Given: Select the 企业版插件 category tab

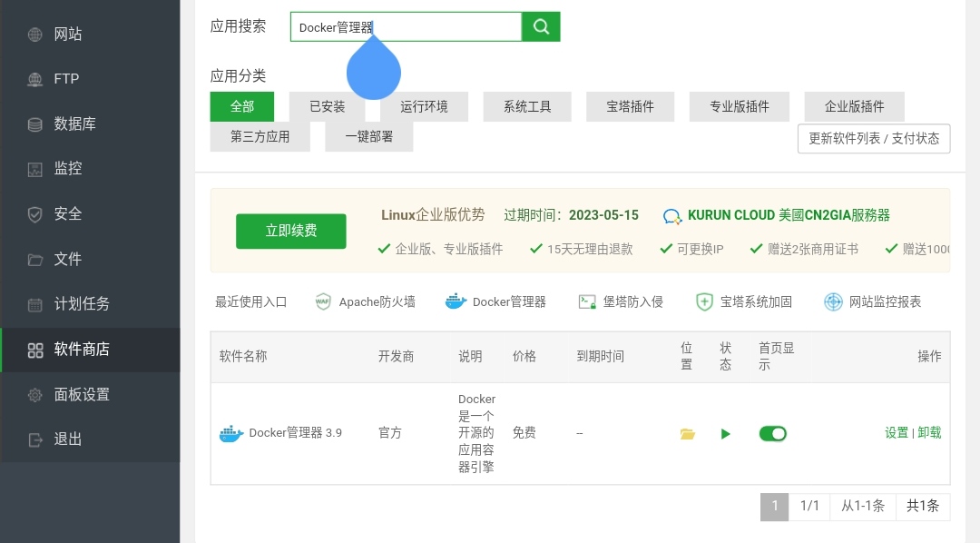Looking at the screenshot, I should point(855,106).
